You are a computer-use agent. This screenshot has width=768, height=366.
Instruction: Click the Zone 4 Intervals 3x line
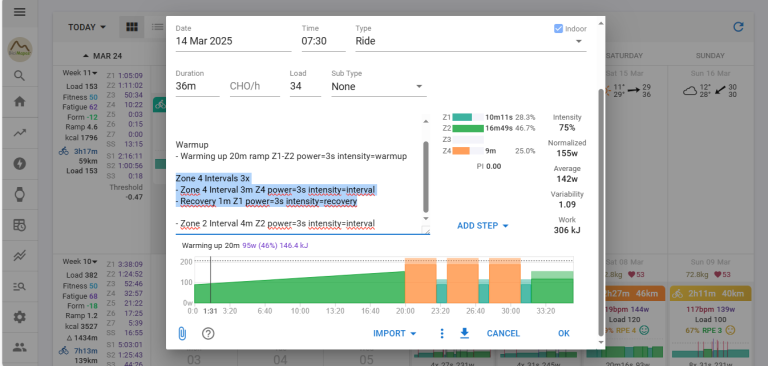213,178
